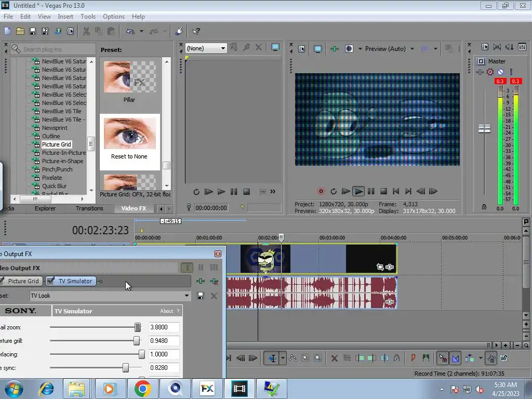Select Pixelate in the plug-in list
The width and height of the screenshot is (532, 399).
click(52, 178)
